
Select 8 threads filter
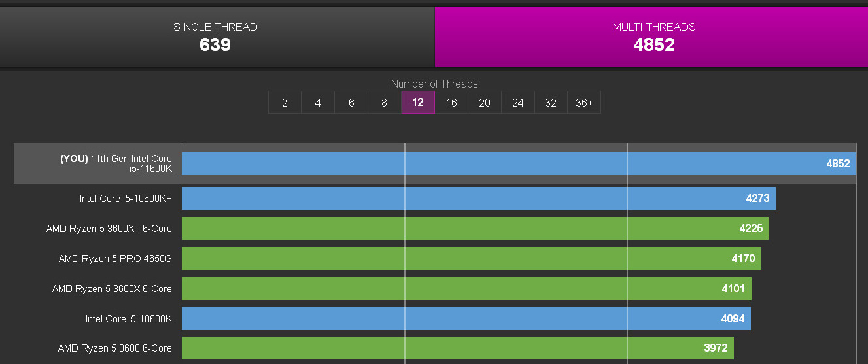click(x=385, y=103)
